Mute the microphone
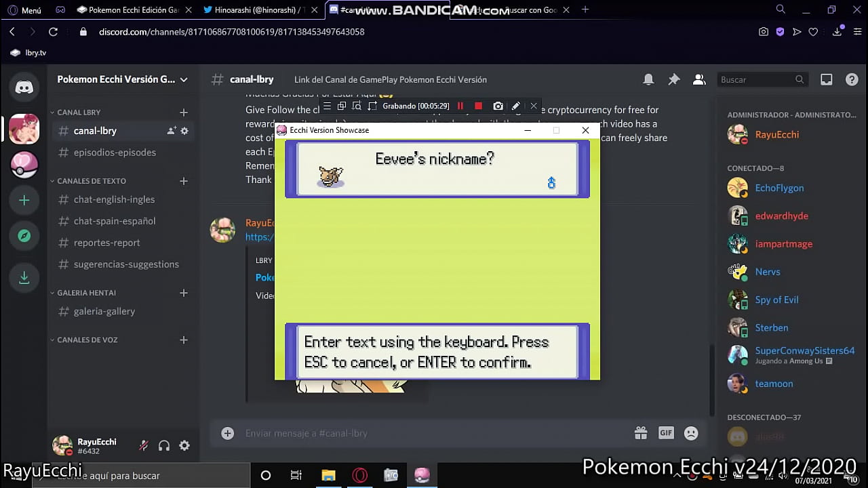The height and width of the screenshot is (488, 868). [143, 445]
